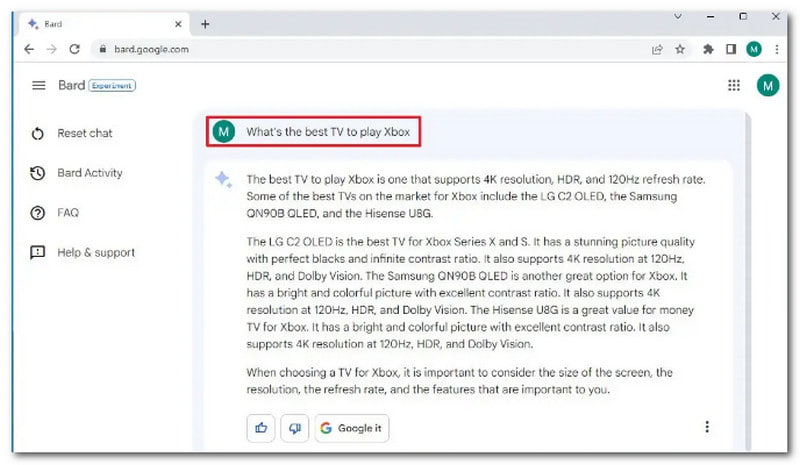The width and height of the screenshot is (800, 465).
Task: Share this page icon in address bar
Action: [657, 50]
